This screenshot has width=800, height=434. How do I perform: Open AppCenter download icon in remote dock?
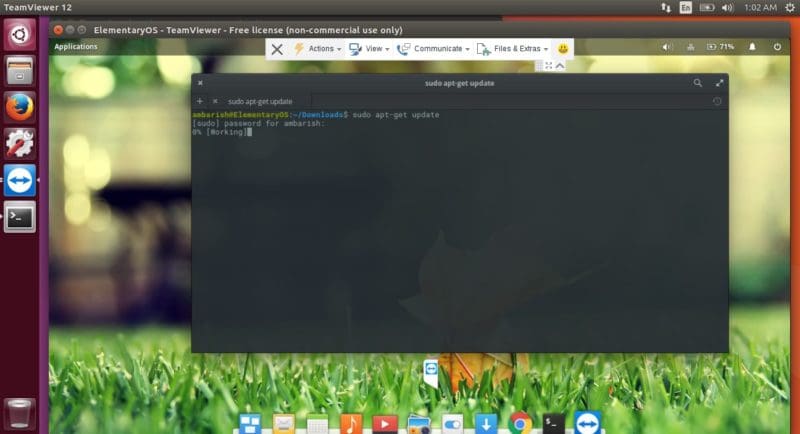click(x=486, y=424)
